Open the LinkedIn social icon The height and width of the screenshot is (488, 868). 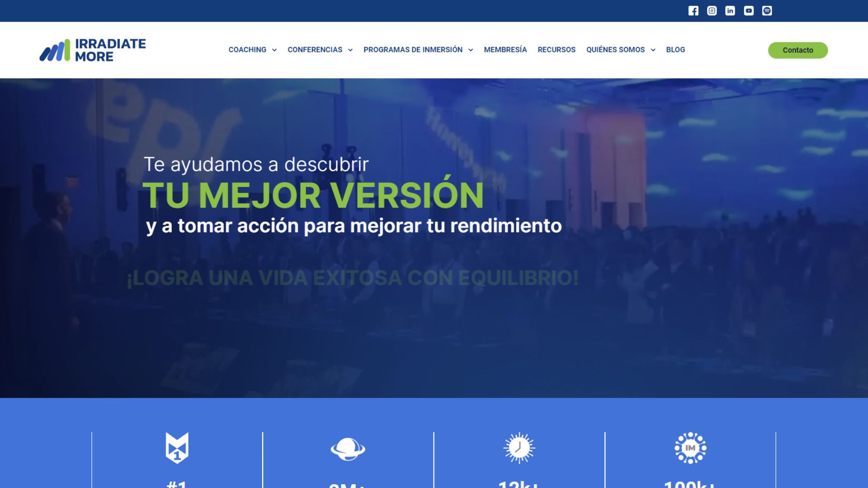(730, 10)
